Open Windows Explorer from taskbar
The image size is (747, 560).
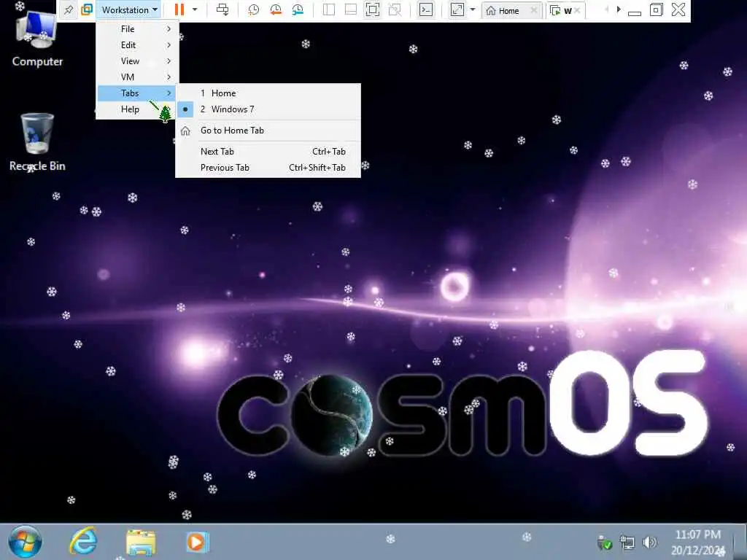click(141, 542)
